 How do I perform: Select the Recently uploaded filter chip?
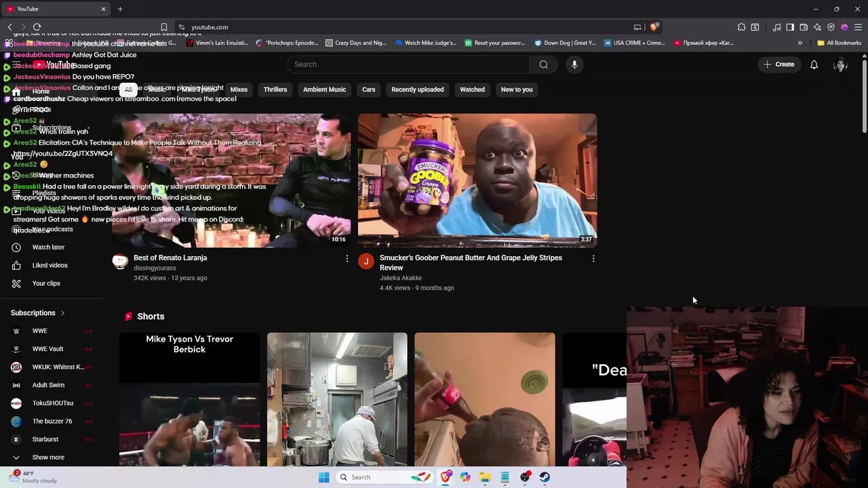point(417,89)
